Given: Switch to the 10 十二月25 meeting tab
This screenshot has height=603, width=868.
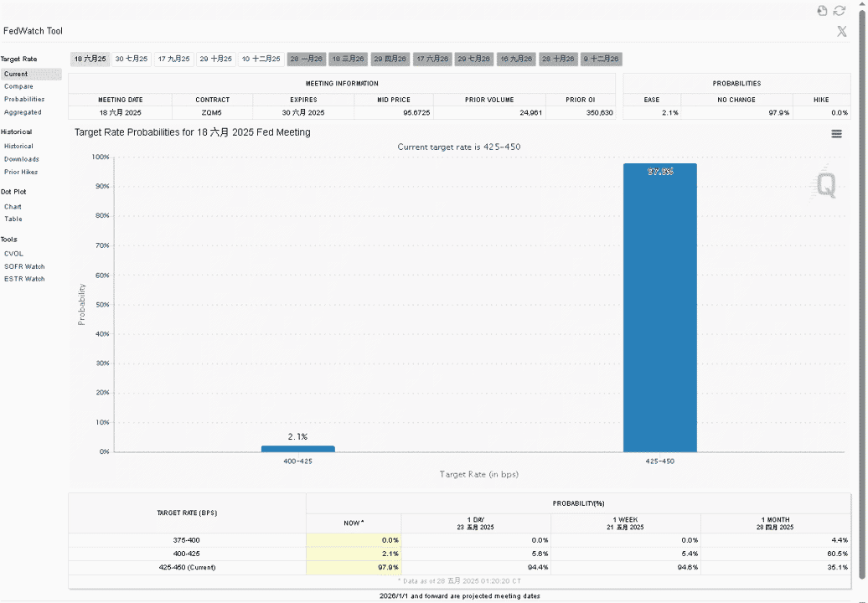Looking at the screenshot, I should [x=261, y=59].
